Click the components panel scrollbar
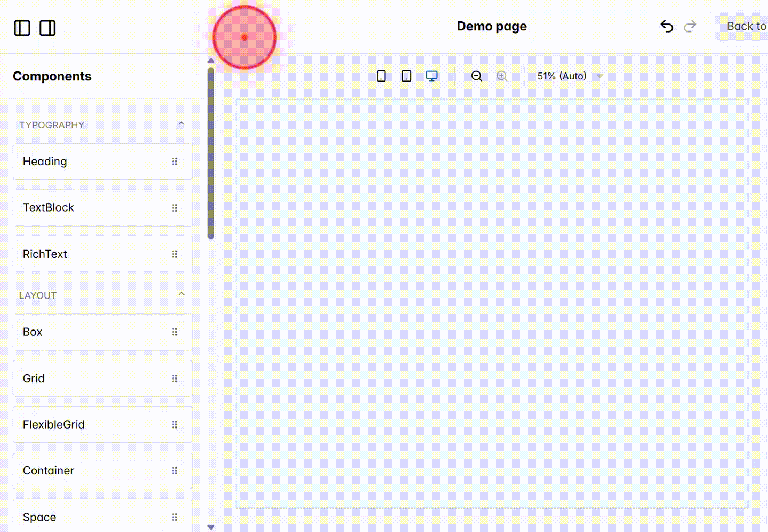 [x=211, y=149]
